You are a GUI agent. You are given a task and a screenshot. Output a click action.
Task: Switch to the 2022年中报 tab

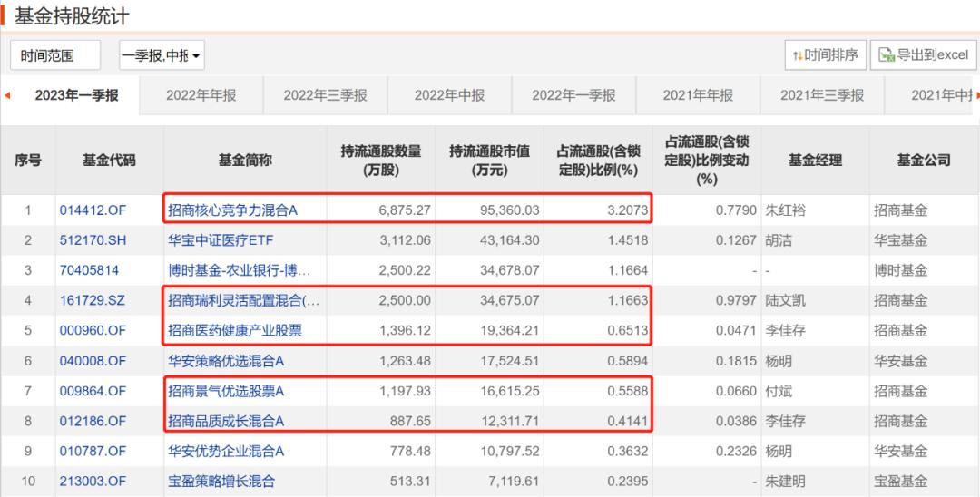coord(449,95)
